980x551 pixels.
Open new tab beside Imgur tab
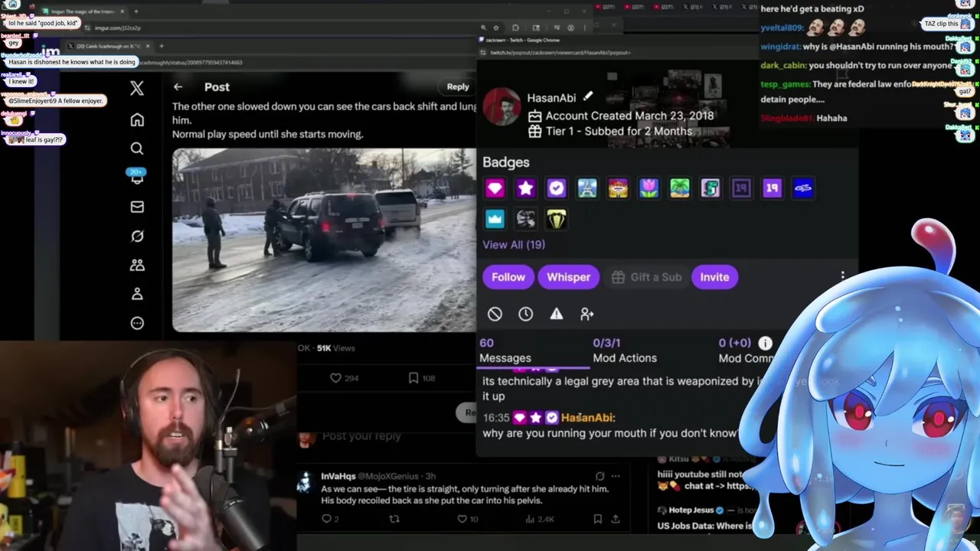pos(136,11)
